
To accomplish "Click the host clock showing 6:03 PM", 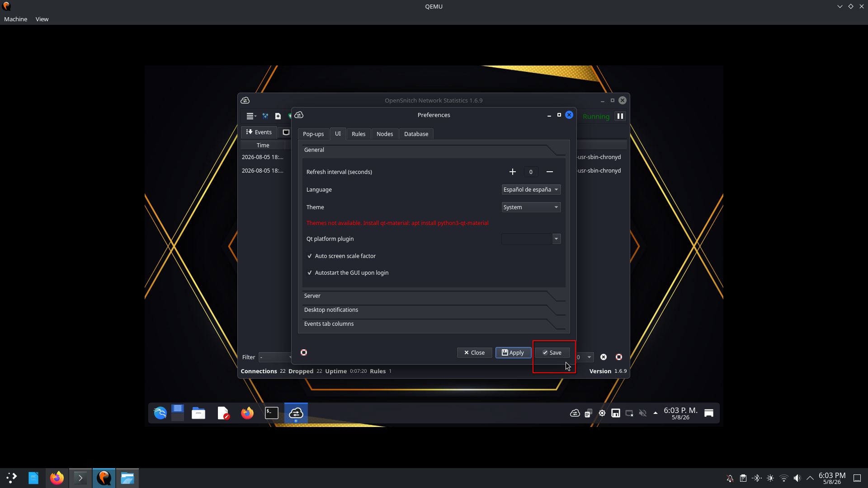I will 832,478.
